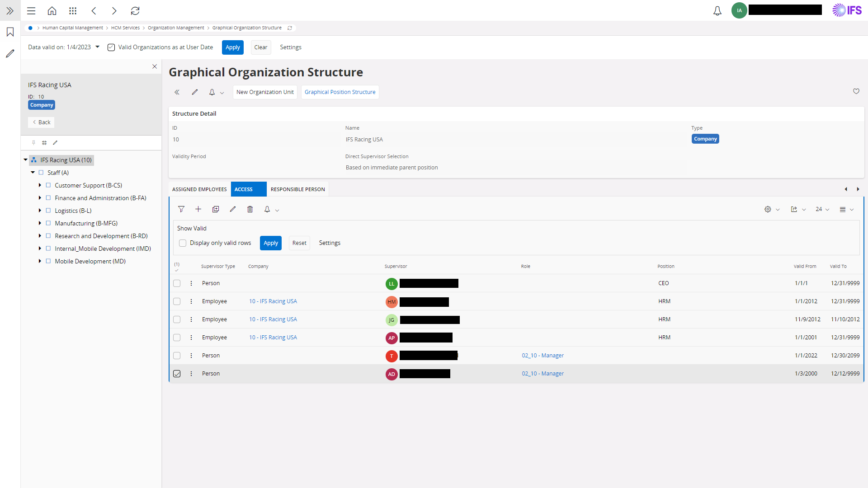Image resolution: width=868 pixels, height=488 pixels.
Task: Open the list view type dropdown
Action: click(x=846, y=209)
